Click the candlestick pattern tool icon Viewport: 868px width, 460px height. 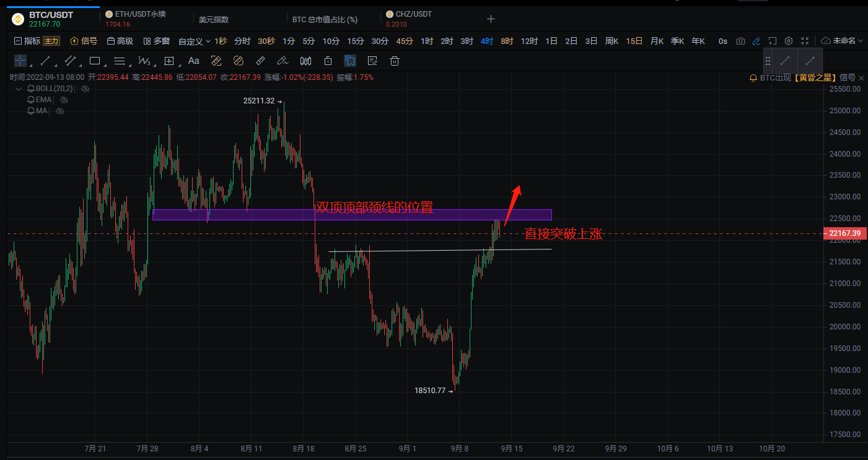click(305, 61)
